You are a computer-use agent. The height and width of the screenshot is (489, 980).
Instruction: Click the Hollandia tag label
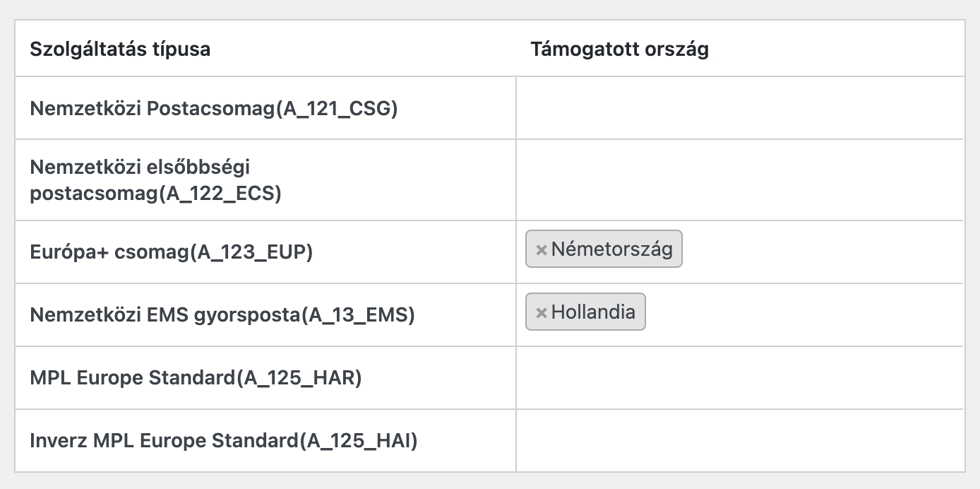click(x=593, y=312)
